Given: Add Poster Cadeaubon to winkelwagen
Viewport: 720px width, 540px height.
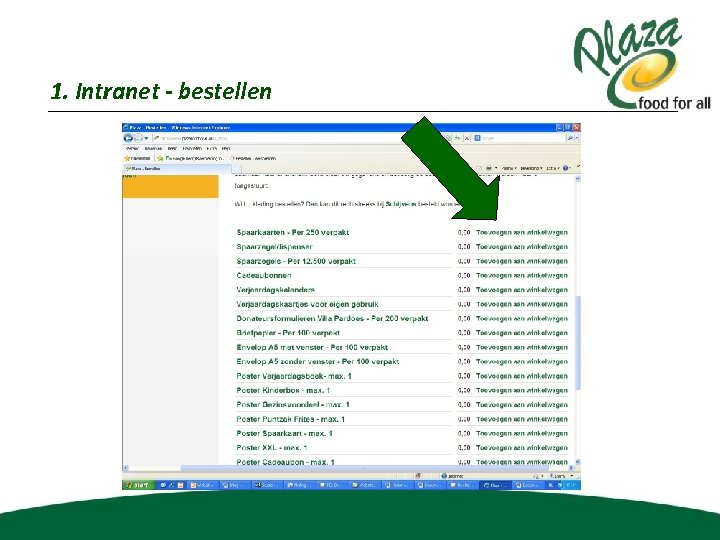Looking at the screenshot, I should (x=522, y=462).
